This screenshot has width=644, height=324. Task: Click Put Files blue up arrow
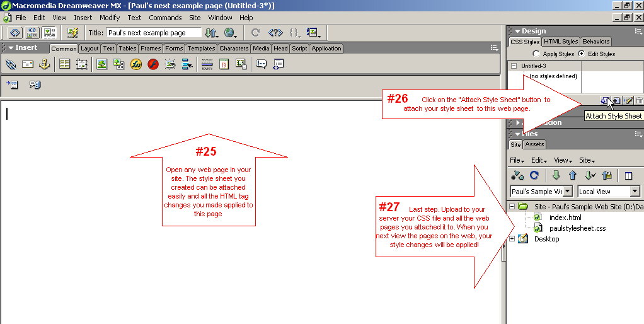[x=573, y=176]
